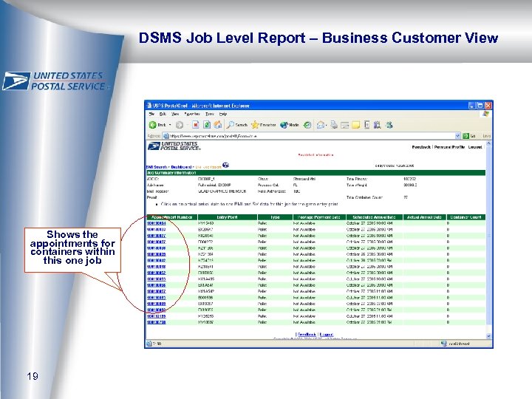Click the page icon in the address bar

click(x=166, y=136)
